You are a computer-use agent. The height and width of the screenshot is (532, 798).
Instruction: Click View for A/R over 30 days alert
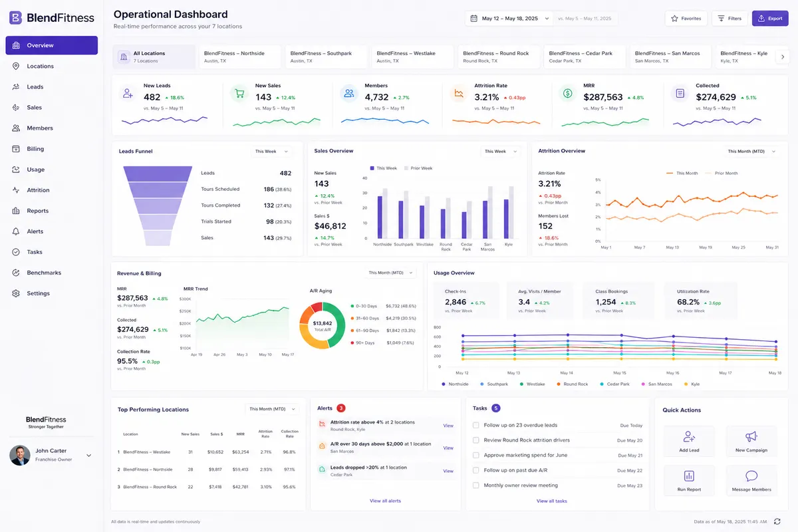pos(448,448)
